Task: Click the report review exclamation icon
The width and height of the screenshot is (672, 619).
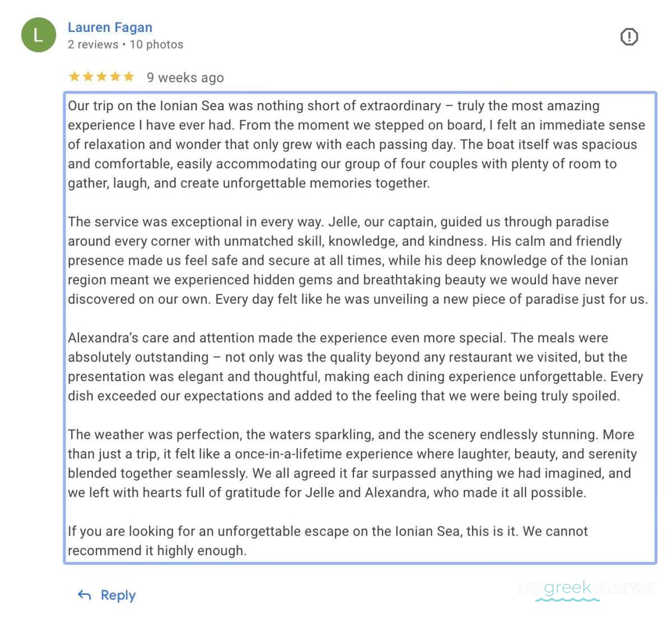Action: coord(629,37)
